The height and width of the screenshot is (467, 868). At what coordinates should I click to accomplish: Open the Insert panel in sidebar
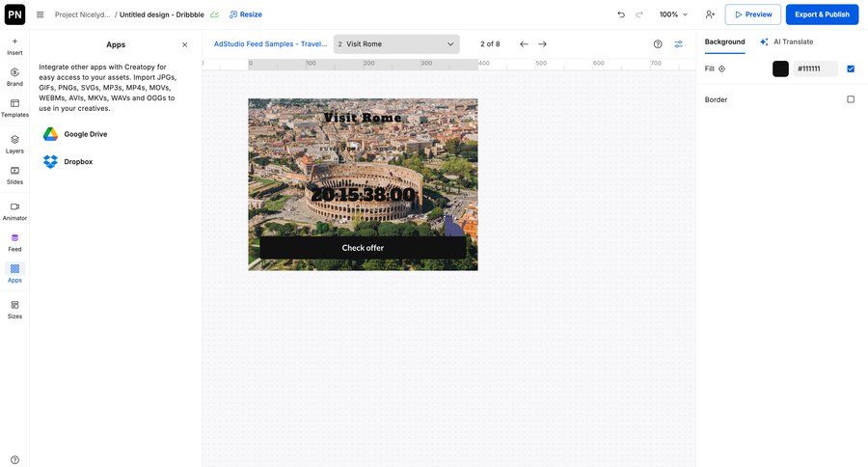click(14, 45)
